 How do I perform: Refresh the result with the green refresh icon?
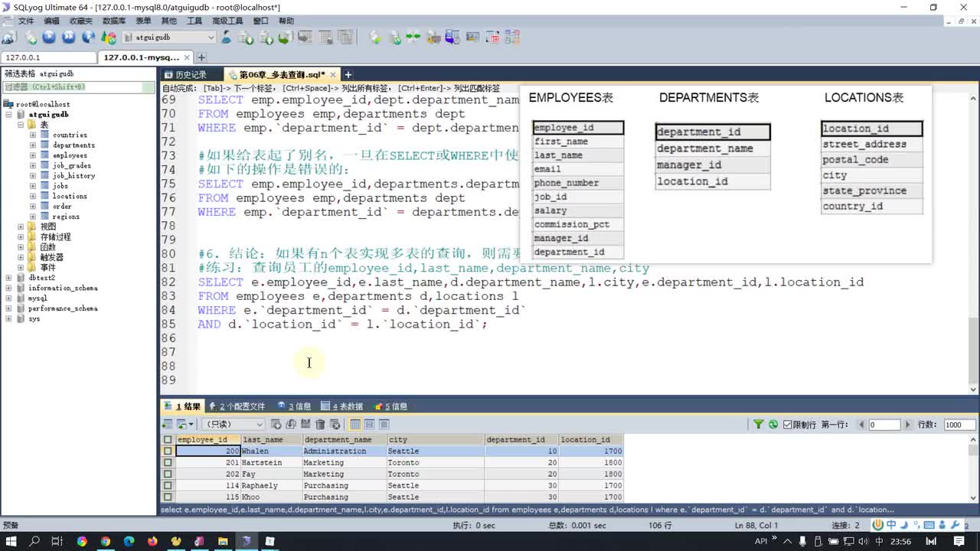click(773, 424)
